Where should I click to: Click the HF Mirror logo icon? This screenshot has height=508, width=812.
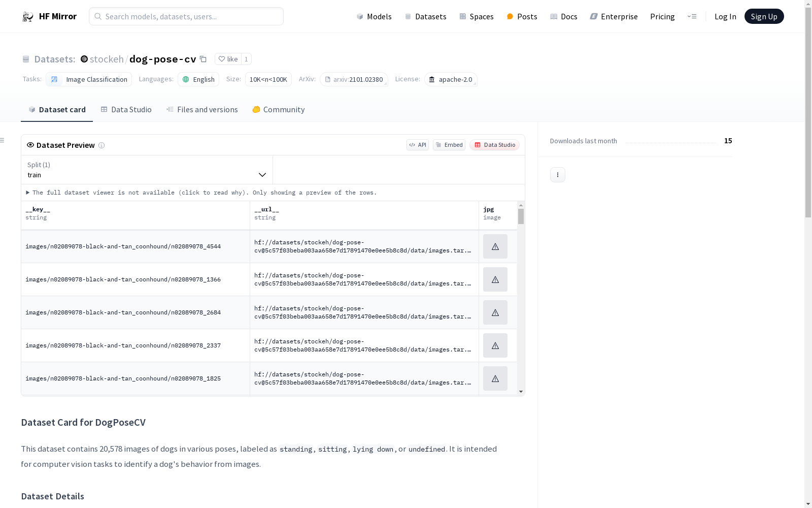pos(28,17)
